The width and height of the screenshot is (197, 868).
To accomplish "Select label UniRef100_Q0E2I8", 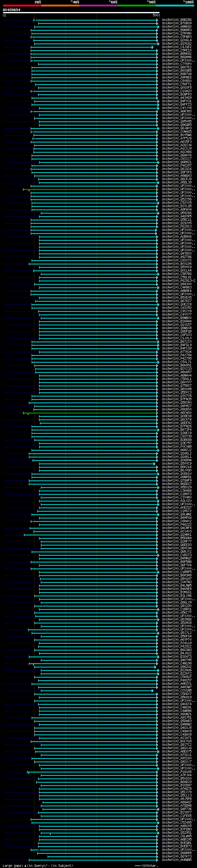I will click(177, 304).
